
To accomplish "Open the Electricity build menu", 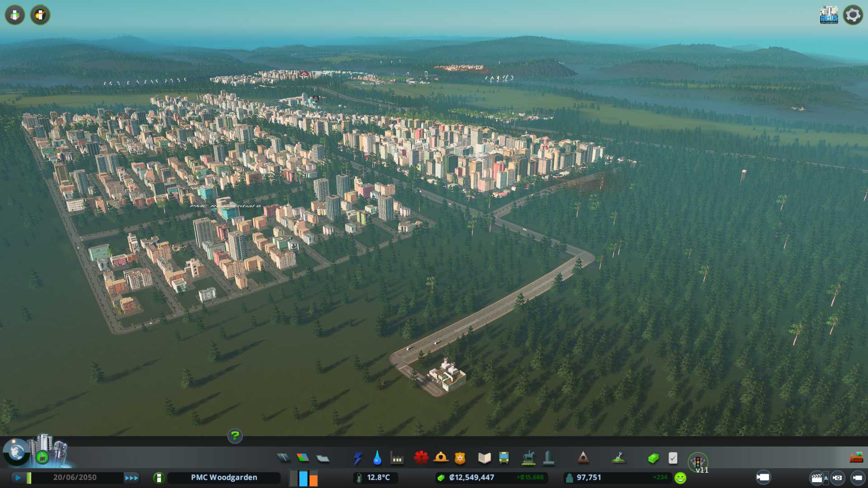I will pyautogui.click(x=358, y=458).
